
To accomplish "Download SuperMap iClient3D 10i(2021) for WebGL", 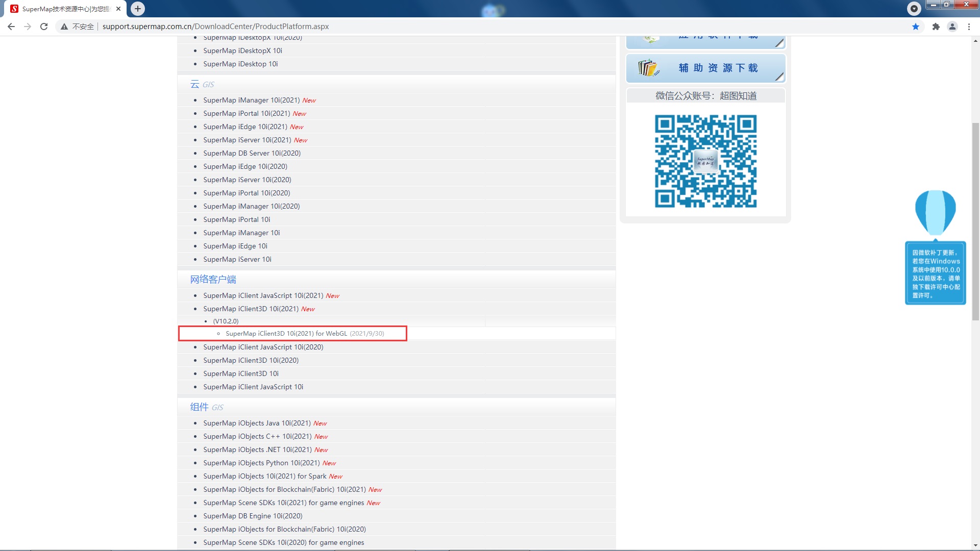I will (x=286, y=334).
